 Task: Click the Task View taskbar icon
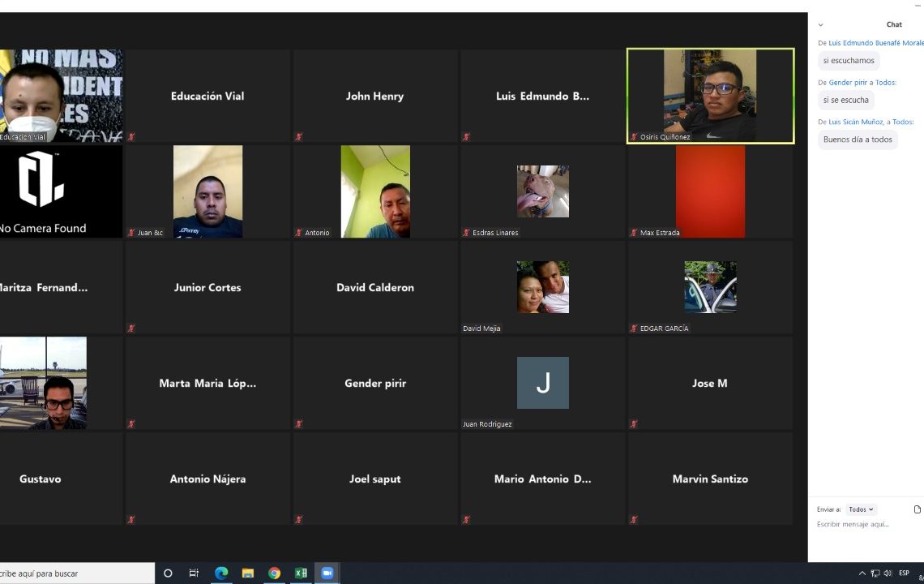coord(194,573)
